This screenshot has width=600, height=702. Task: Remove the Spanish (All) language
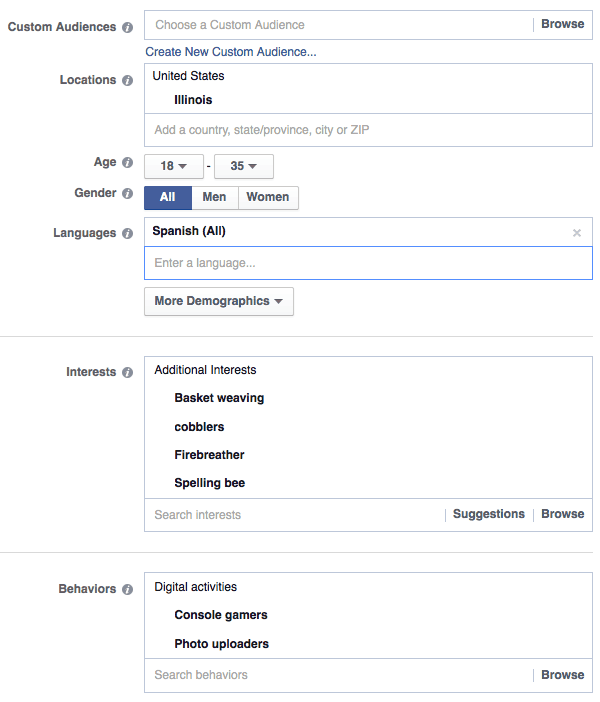point(577,233)
